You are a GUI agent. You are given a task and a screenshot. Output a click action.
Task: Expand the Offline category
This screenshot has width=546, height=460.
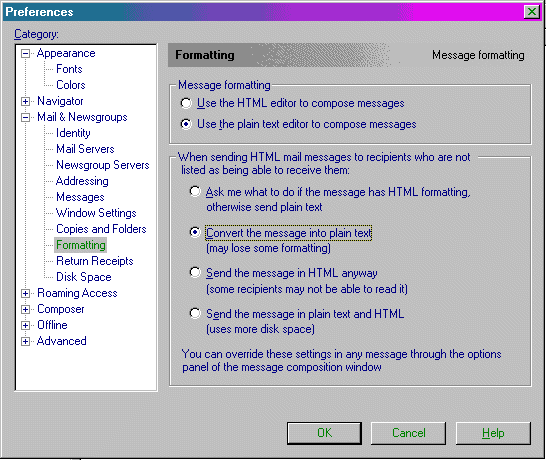click(25, 326)
